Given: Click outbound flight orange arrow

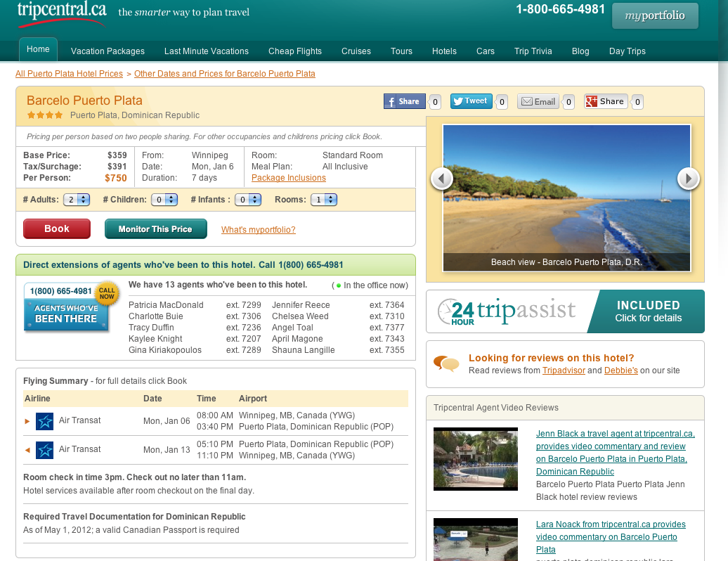Looking at the screenshot, I should 27,421.
